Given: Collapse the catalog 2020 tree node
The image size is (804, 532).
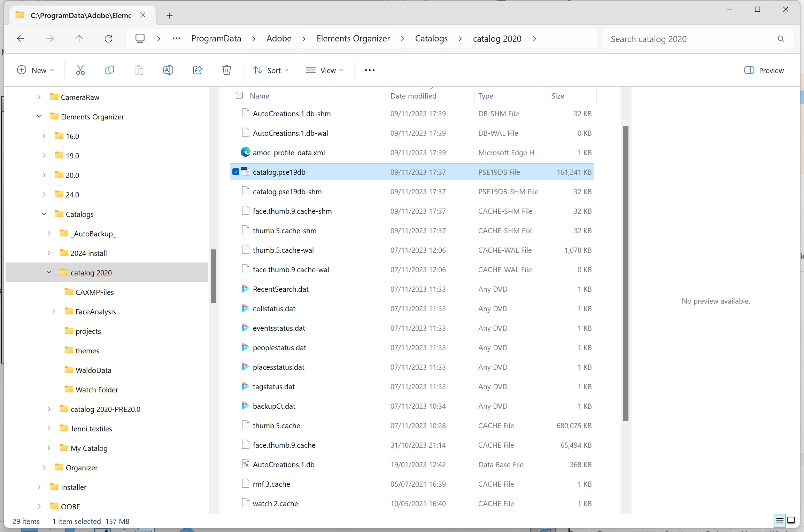Looking at the screenshot, I should coord(49,272).
